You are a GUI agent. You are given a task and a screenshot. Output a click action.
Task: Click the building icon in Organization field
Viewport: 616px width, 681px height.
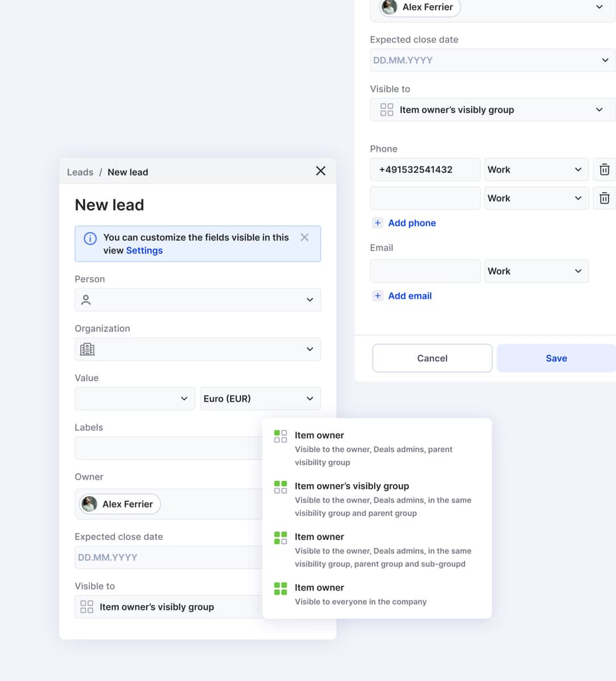87,349
